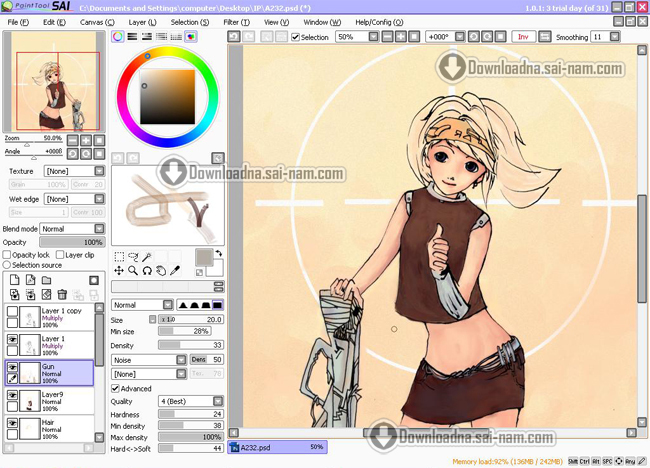The image size is (650, 468).
Task: Create a new linework layer
Action: [x=31, y=280]
